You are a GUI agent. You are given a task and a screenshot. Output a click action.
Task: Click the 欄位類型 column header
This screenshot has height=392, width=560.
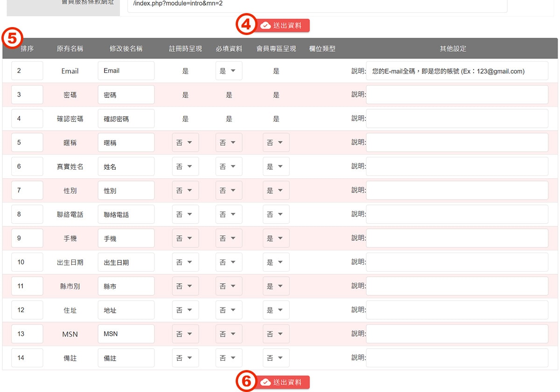click(x=322, y=49)
